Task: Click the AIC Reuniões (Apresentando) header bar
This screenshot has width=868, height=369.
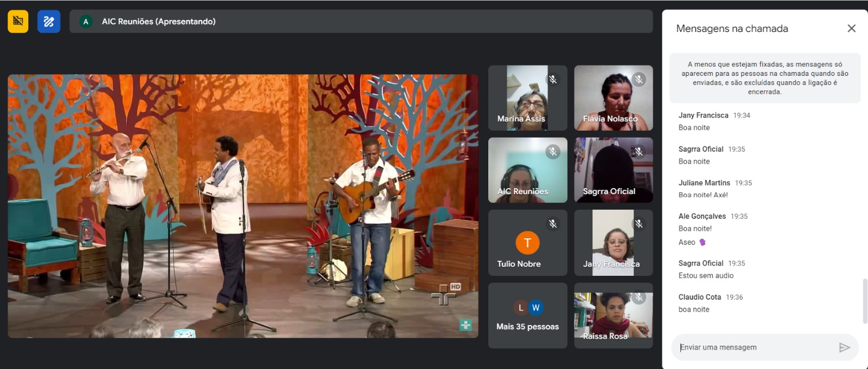Action: [x=361, y=22]
